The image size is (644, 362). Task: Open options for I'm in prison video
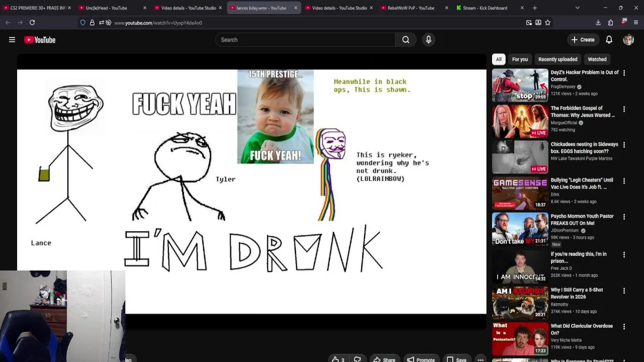click(624, 255)
